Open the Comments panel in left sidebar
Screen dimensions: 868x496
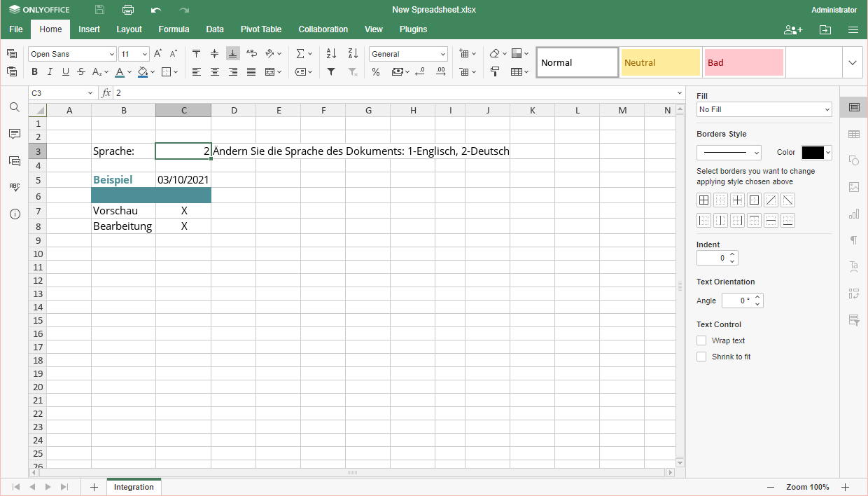[14, 134]
